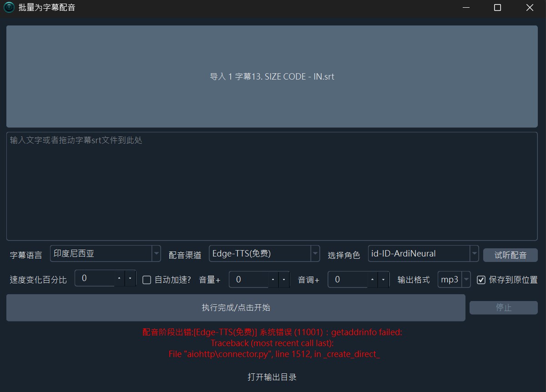Decrease the 音量+ value with down arrow
Image resolution: width=546 pixels, height=392 pixels.
coord(284,280)
